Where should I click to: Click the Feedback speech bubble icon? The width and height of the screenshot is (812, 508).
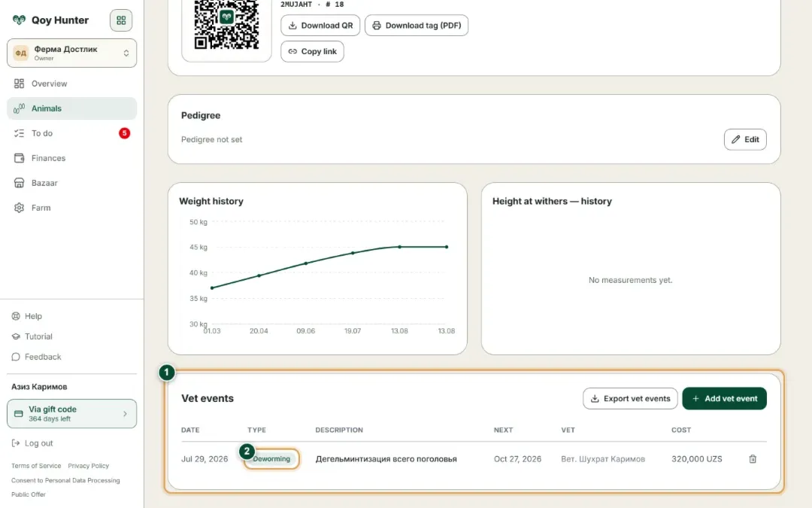[16, 357]
